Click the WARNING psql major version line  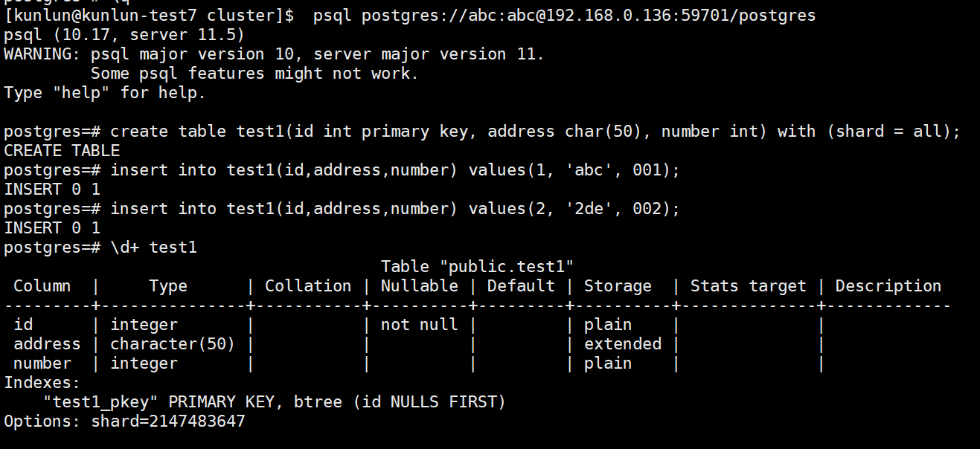(275, 54)
